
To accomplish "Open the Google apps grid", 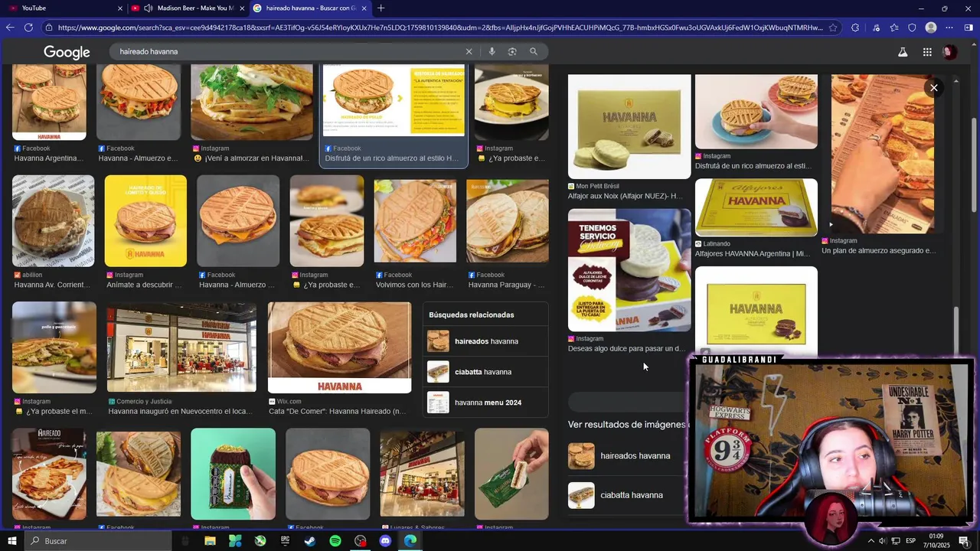I will click(927, 52).
